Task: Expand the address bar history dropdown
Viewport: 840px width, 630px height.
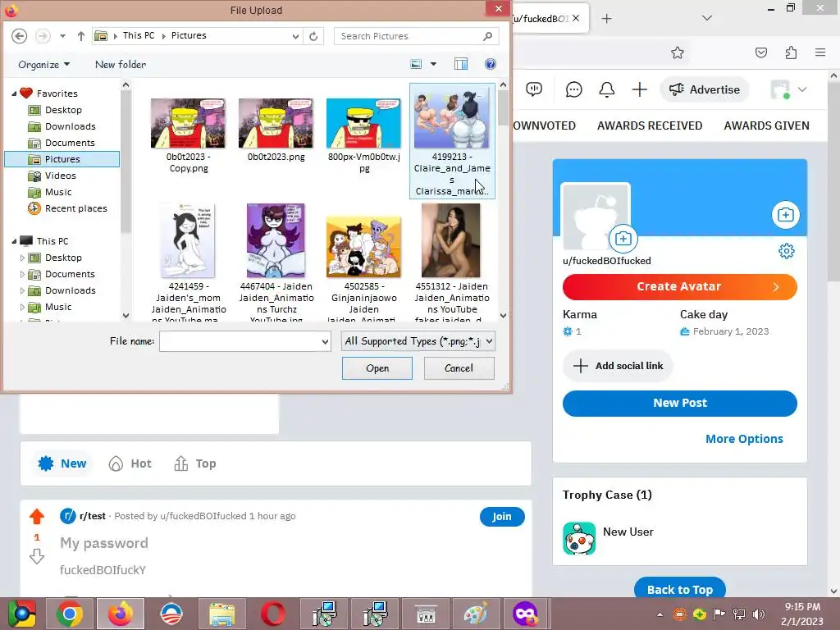Action: 295,36
